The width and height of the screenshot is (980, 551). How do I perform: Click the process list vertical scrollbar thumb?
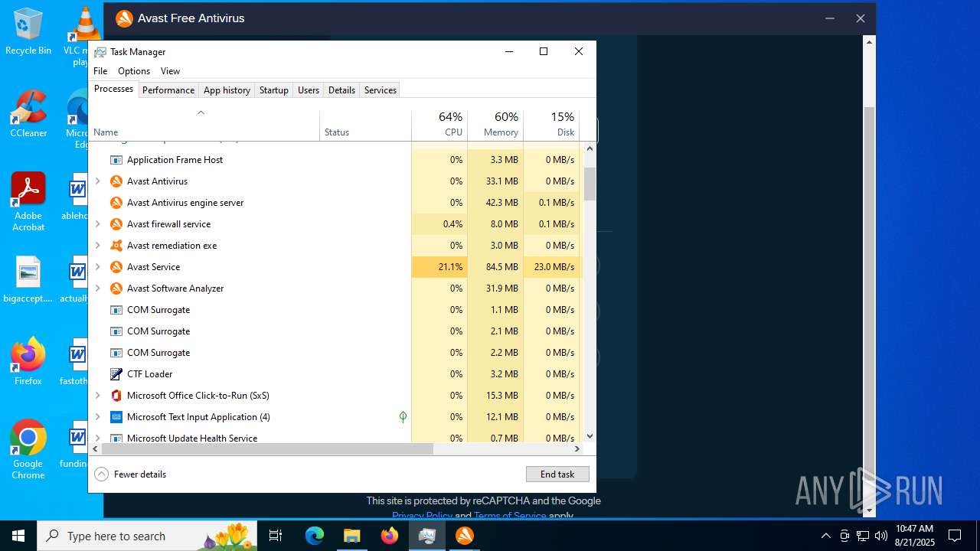(x=590, y=184)
